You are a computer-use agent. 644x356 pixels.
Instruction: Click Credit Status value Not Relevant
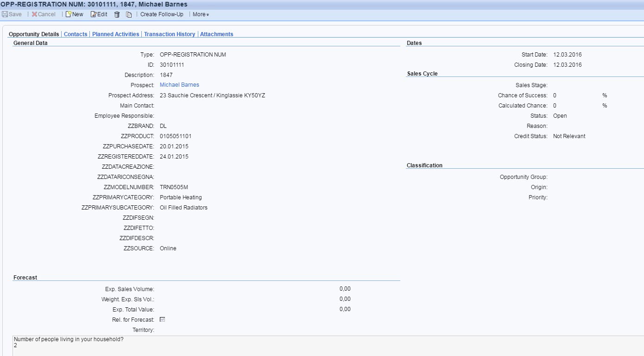tap(569, 136)
